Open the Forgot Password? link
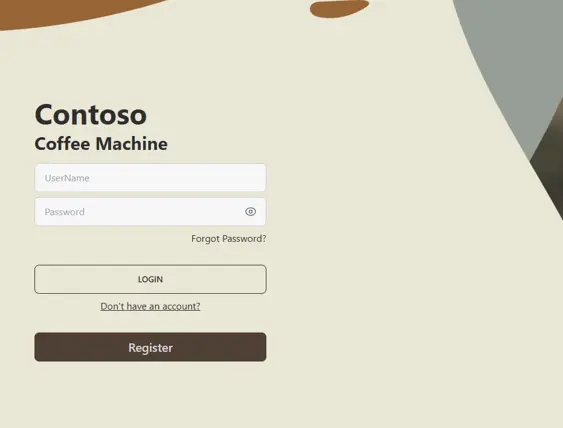Image resolution: width=563 pixels, height=428 pixels. click(x=229, y=239)
